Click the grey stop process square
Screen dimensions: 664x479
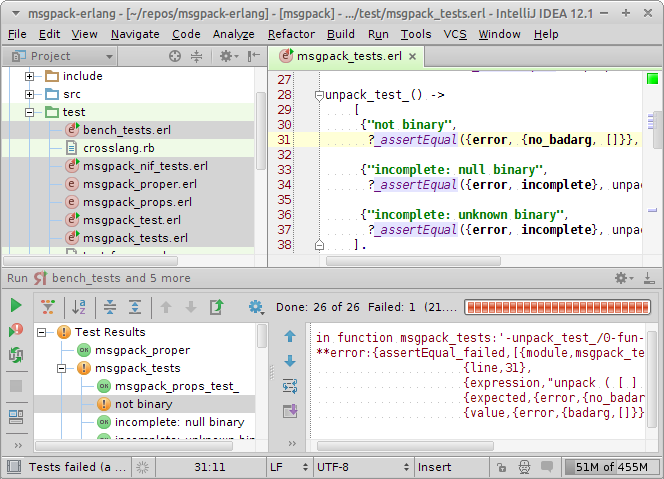[16, 386]
